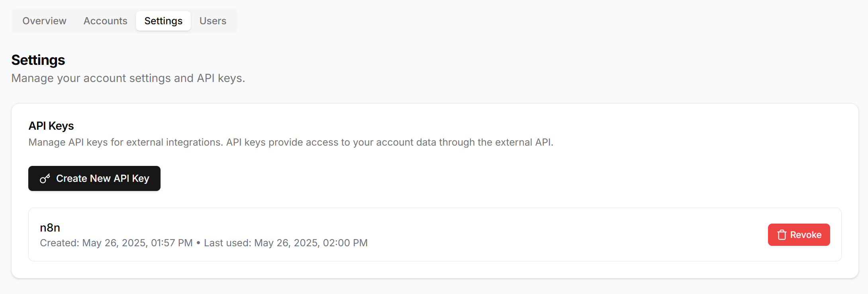Click the 'Manage your account settings' subtitle
This screenshot has width=868, height=294.
pyautogui.click(x=128, y=78)
